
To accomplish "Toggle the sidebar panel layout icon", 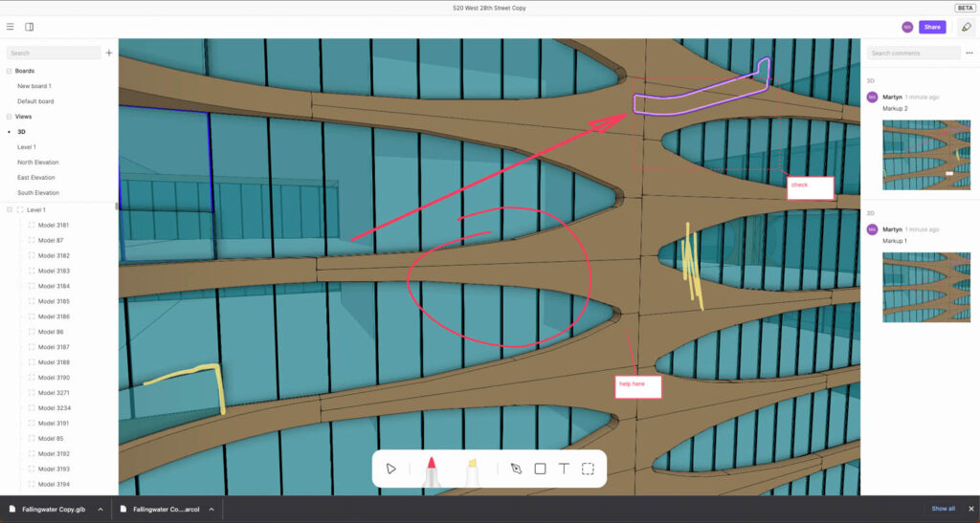I will 30,27.
